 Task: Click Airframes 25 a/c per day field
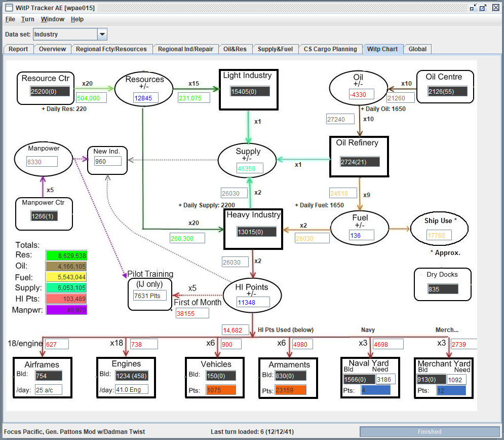[x=49, y=390]
